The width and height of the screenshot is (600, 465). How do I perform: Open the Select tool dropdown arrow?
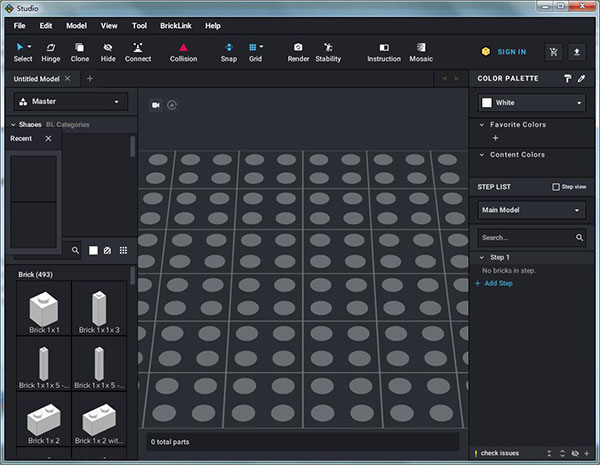click(x=29, y=47)
